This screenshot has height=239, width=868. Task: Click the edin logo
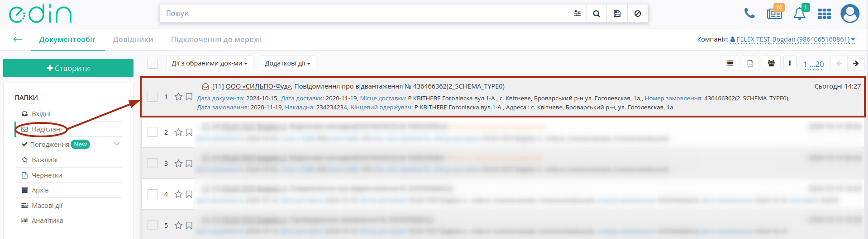(40, 14)
